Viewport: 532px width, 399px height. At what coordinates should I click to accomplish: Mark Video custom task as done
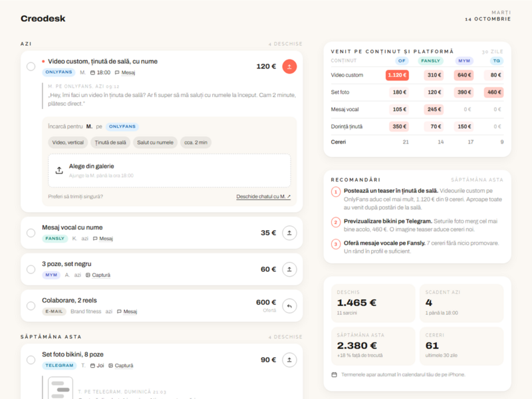pyautogui.click(x=31, y=66)
